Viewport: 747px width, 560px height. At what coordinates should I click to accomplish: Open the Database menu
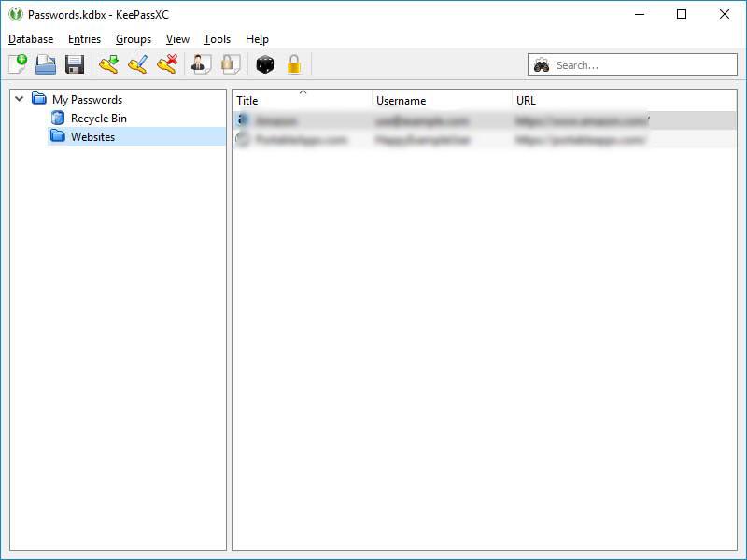(31, 39)
